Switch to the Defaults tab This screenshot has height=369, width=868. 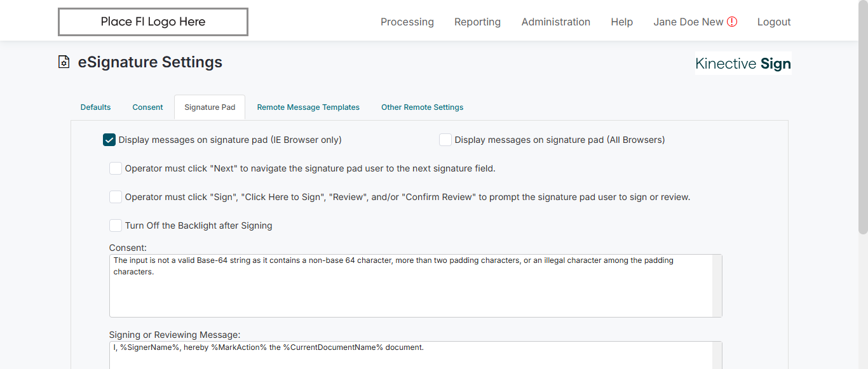[x=96, y=107]
